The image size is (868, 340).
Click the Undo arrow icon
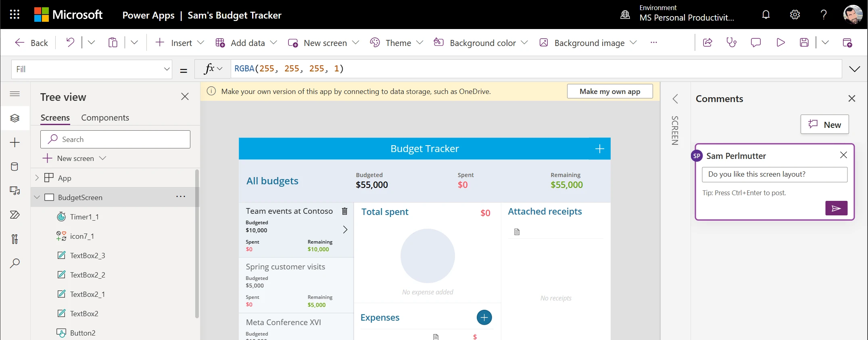[x=70, y=42]
